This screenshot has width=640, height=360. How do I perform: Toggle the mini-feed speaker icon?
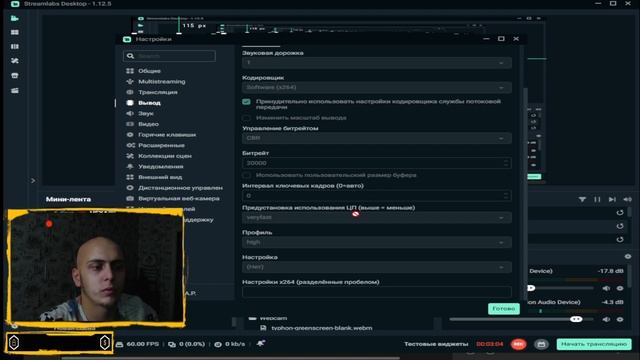(x=627, y=199)
